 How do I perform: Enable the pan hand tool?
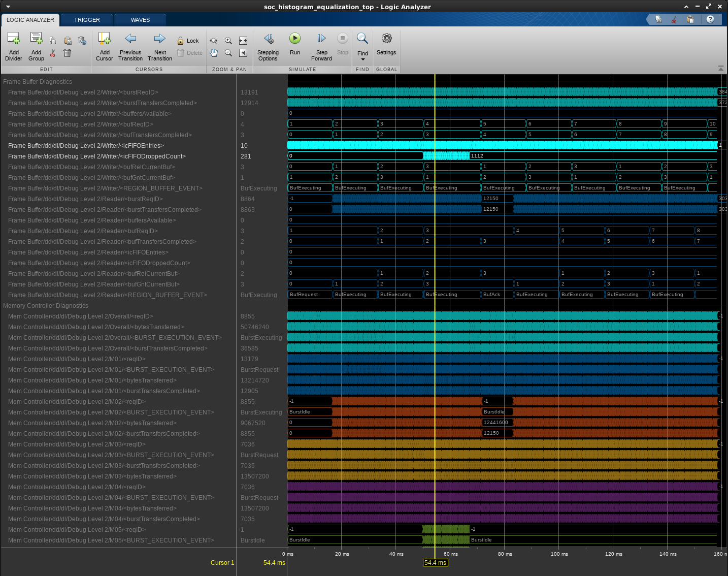(214, 53)
